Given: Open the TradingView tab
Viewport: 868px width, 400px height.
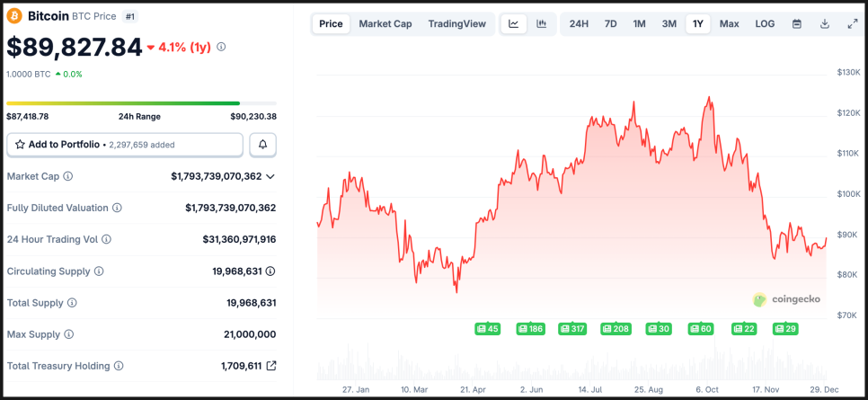Looking at the screenshot, I should click(x=456, y=24).
